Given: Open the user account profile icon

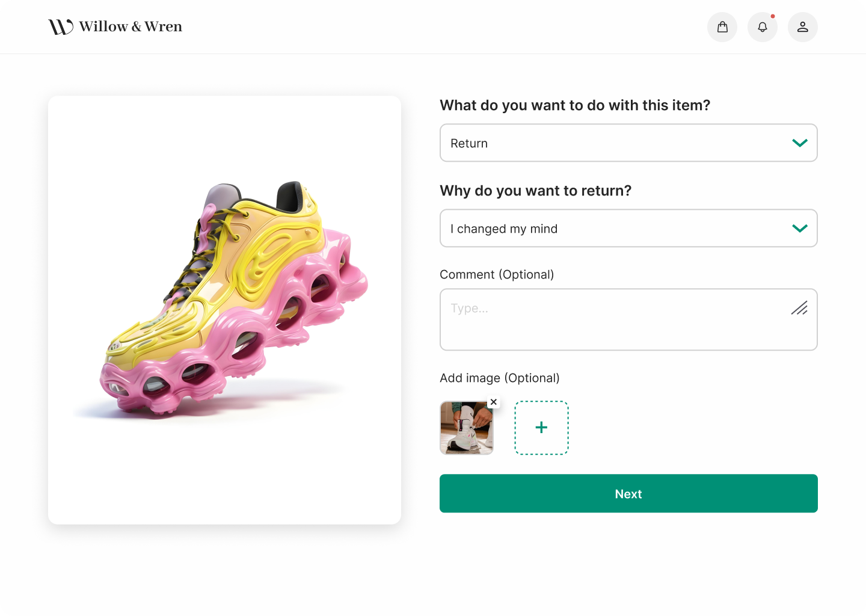Looking at the screenshot, I should (x=802, y=27).
